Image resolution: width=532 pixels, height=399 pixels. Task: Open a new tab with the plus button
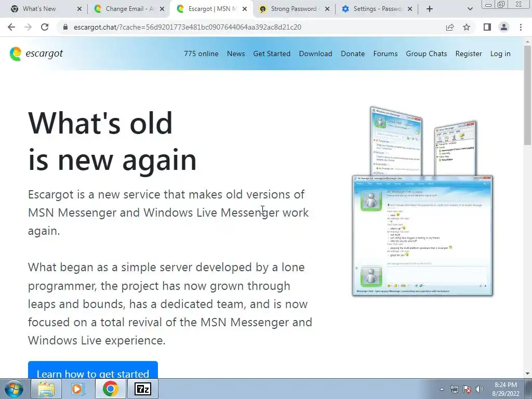point(430,9)
